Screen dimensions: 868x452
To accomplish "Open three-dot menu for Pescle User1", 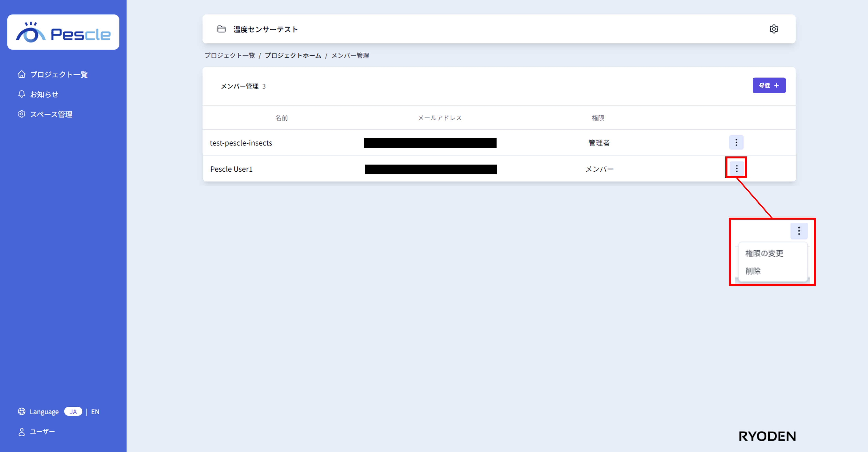I will tap(737, 168).
